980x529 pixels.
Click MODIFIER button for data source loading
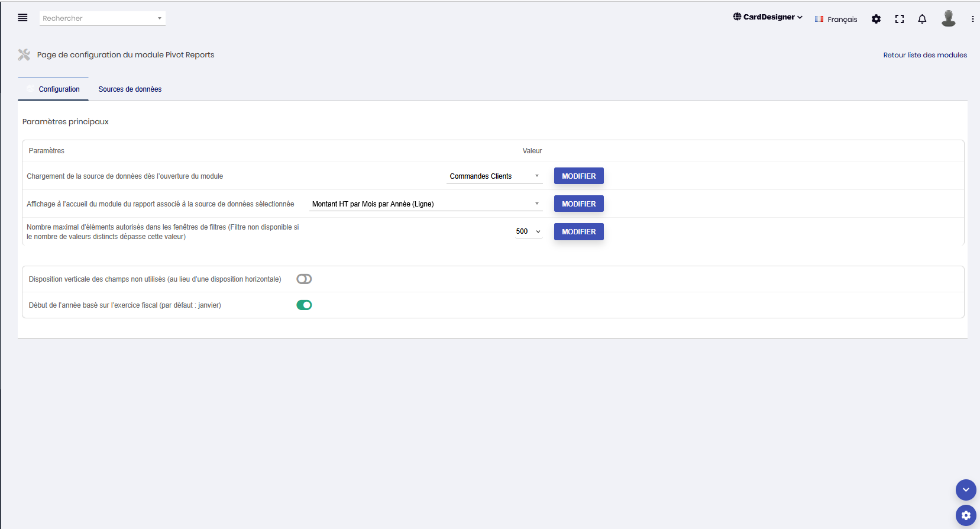(578, 176)
